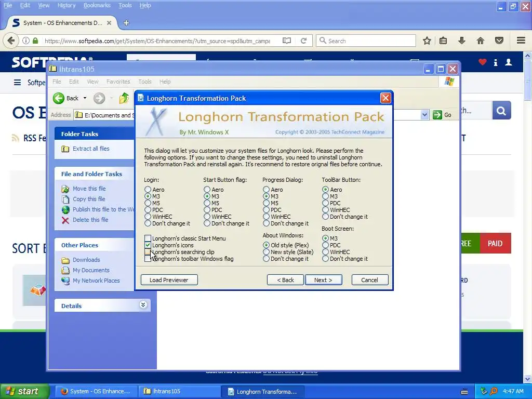Click Next > in Transformation Pack dialog
The image size is (532, 399).
click(x=323, y=280)
